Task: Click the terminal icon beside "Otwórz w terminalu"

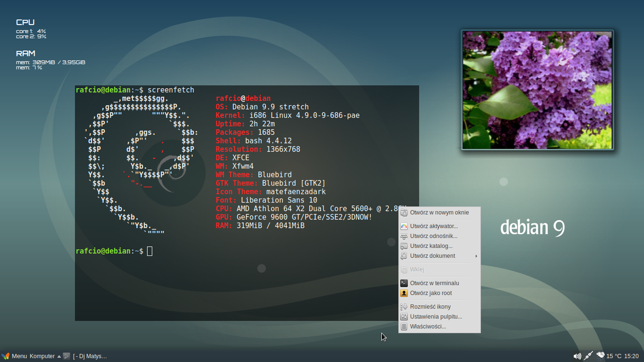Action: pyautogui.click(x=404, y=283)
